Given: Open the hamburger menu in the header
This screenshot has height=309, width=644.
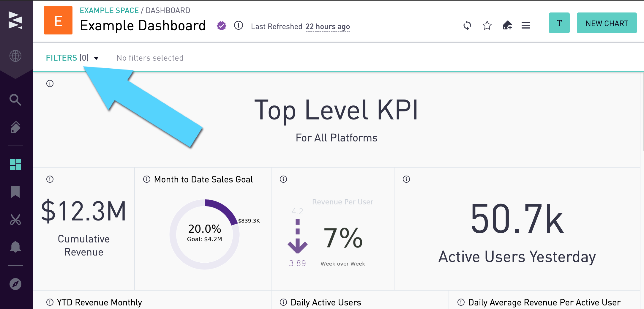Looking at the screenshot, I should pyautogui.click(x=526, y=26).
